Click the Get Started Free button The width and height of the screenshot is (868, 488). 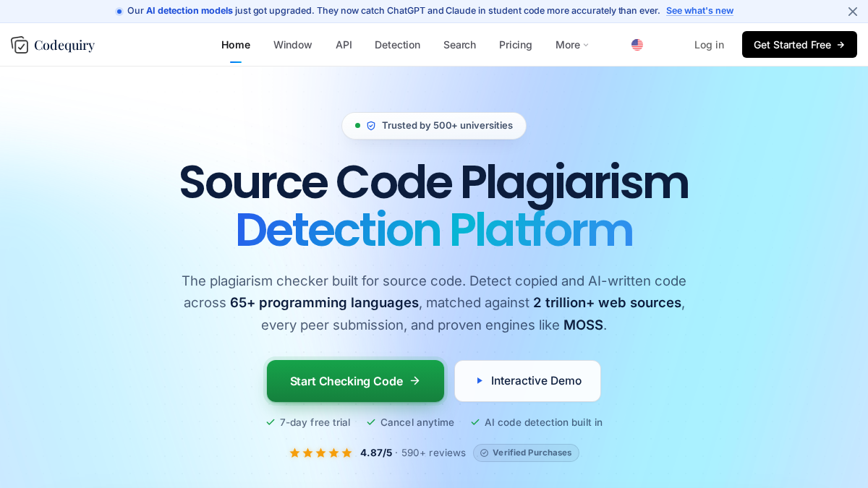coord(799,45)
